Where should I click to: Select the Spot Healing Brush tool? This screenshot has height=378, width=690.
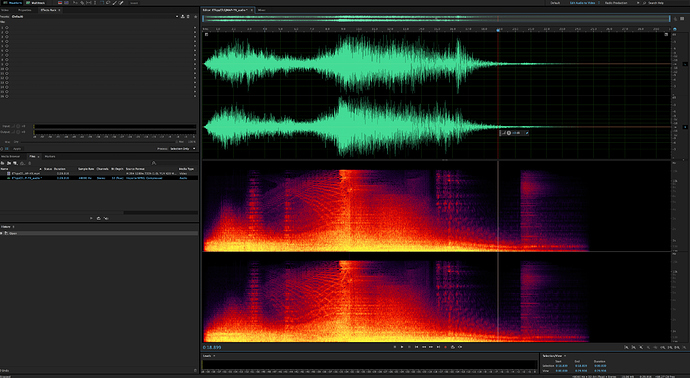121,3
